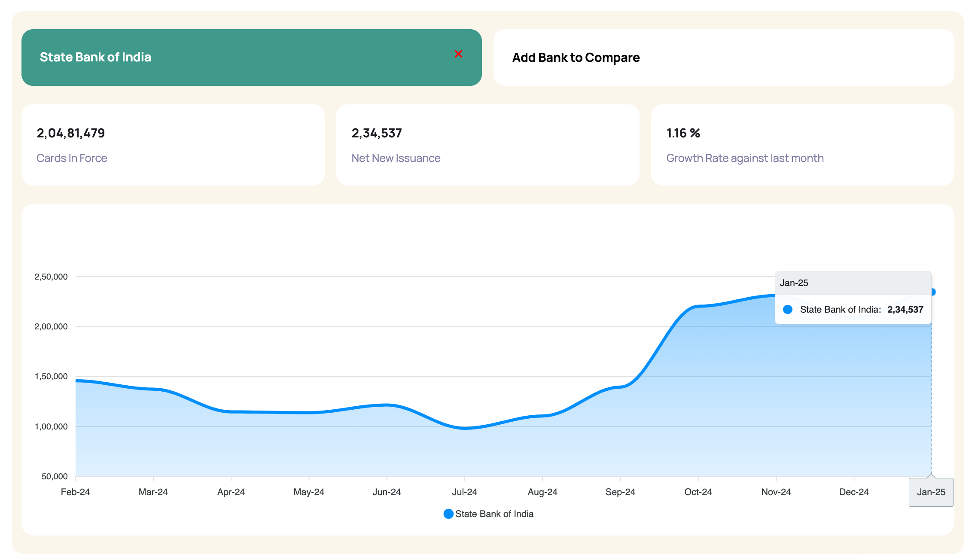Click the Growth Rate against last month card
The image size is (975, 560).
click(x=802, y=145)
